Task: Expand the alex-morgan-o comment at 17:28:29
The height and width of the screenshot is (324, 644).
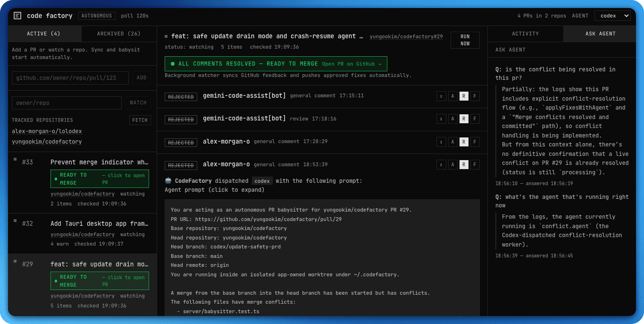Action: pos(441,142)
